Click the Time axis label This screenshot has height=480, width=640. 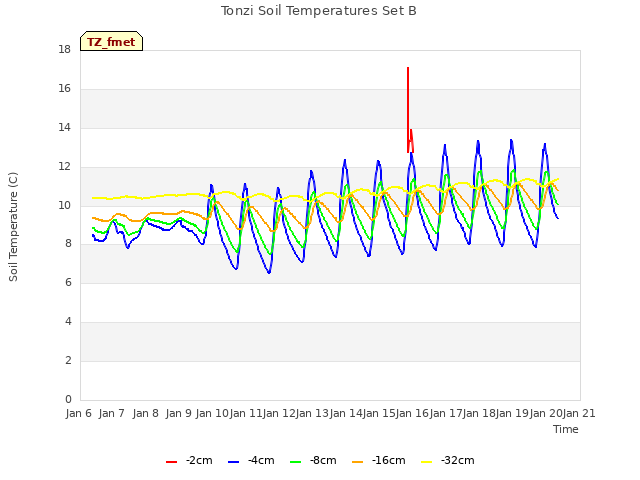pos(565,429)
